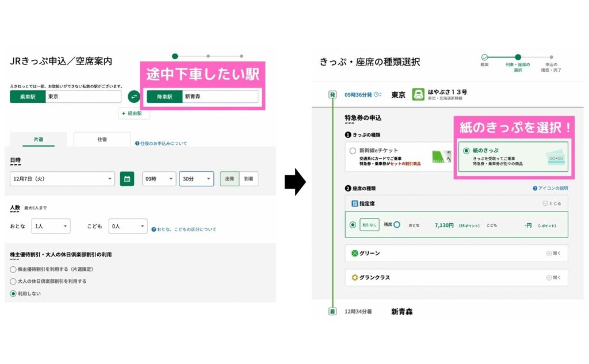Choose 大人の休日倶楽部割引を利用する option

(12, 280)
